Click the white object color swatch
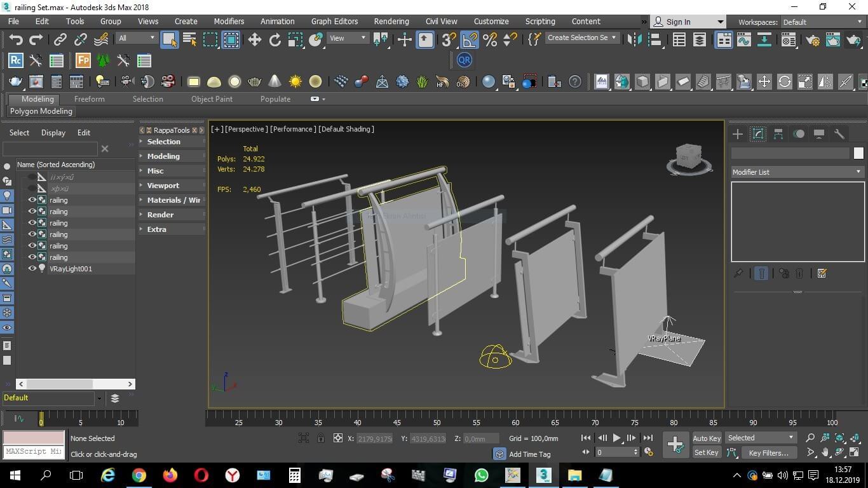 click(x=858, y=153)
